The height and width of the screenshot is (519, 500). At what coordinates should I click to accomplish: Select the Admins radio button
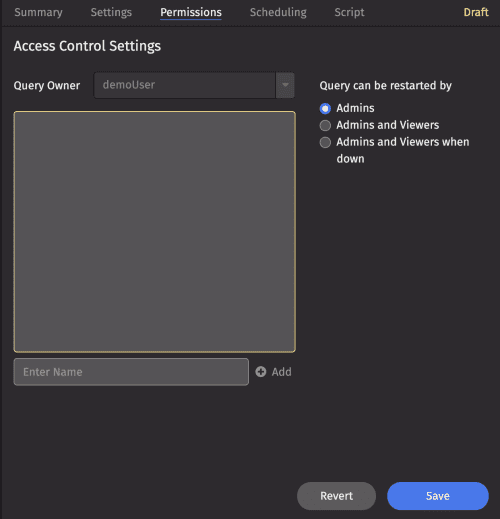click(x=325, y=108)
